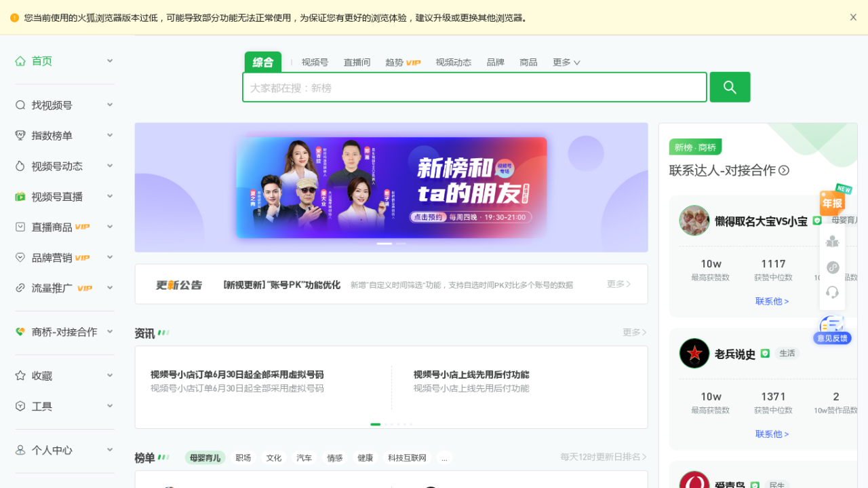The image size is (868, 488).
Task: Open the 年报 annual report icon
Action: [833, 202]
